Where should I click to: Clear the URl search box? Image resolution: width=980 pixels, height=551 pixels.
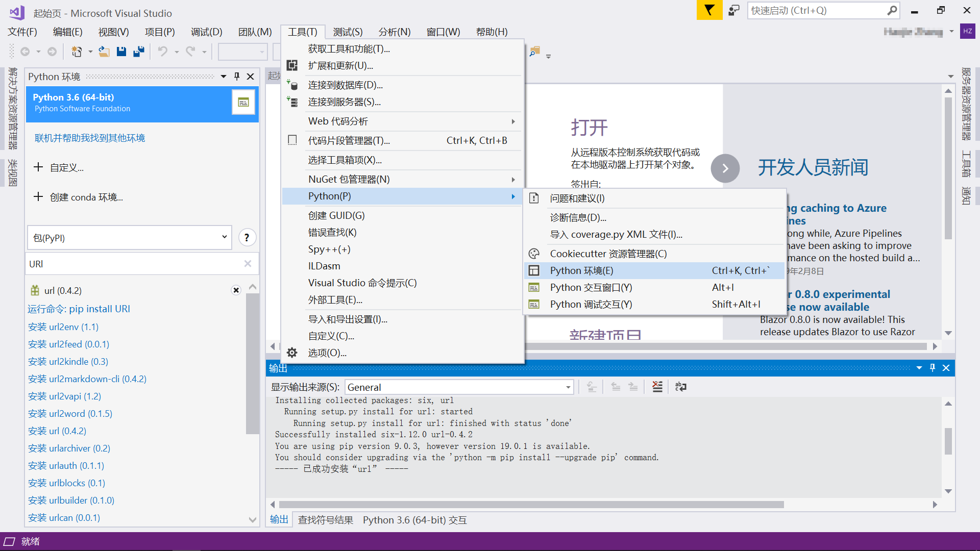click(248, 264)
